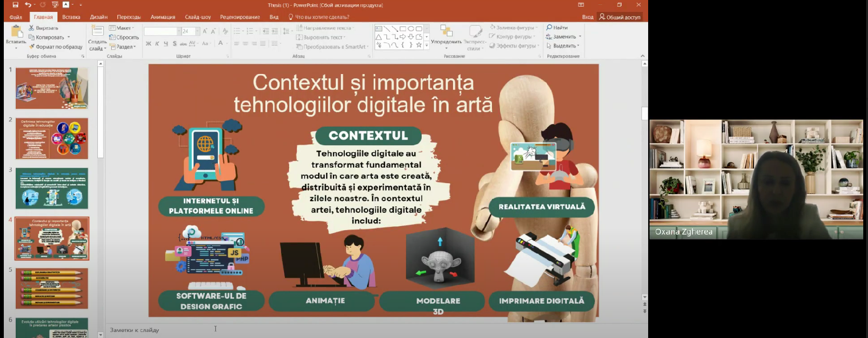Open the Заливка фигуры shape fill dropdown
The width and height of the screenshot is (868, 338).
click(x=514, y=28)
